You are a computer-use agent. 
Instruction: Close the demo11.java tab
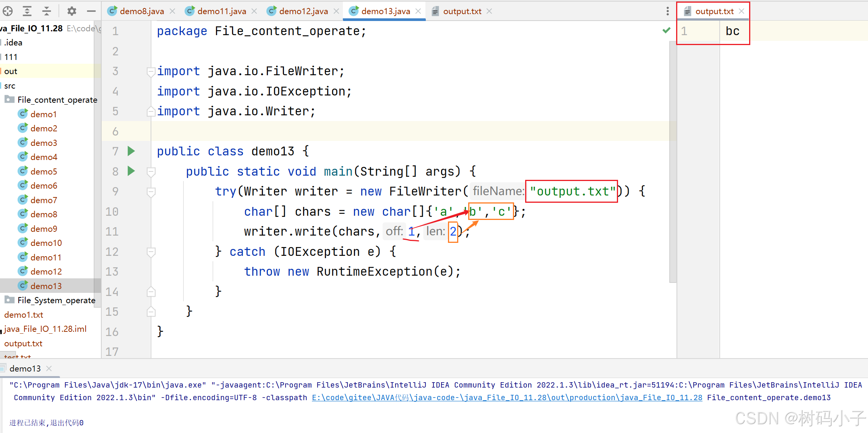254,11
